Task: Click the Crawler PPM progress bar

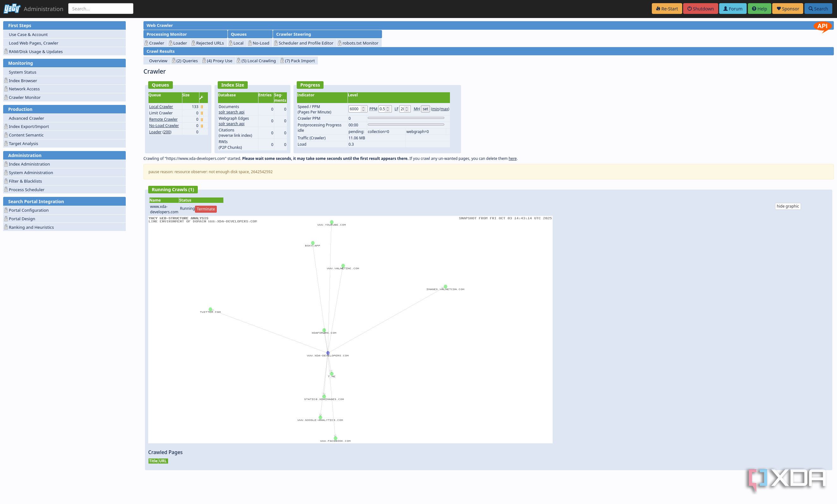Action: (406, 118)
